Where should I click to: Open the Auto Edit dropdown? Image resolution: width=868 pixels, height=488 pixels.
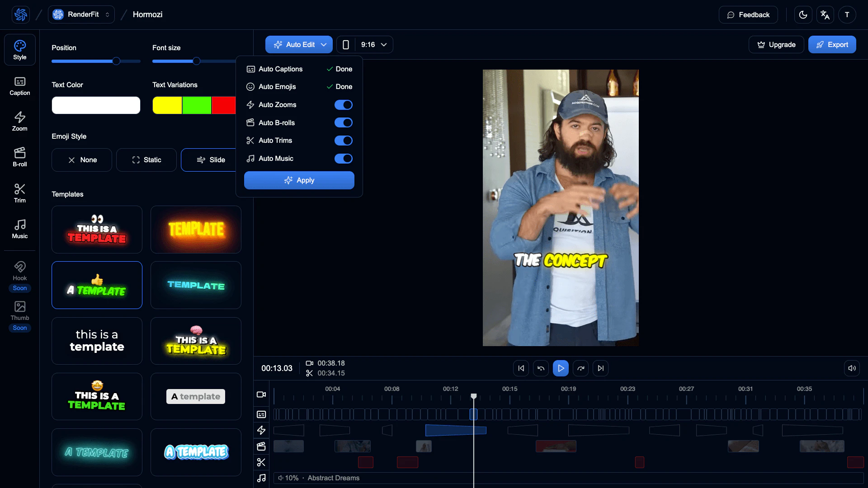click(299, 44)
